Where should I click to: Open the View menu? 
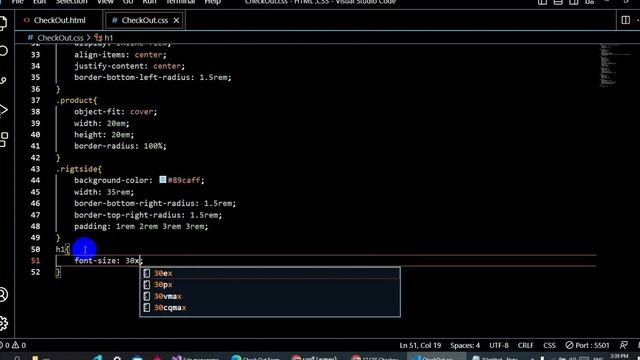(x=105, y=2)
